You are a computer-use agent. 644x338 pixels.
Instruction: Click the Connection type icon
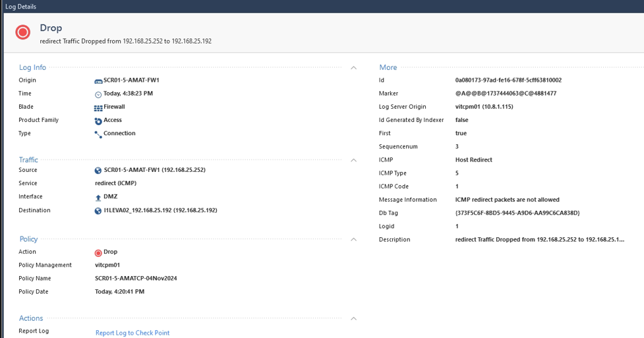[98, 134]
